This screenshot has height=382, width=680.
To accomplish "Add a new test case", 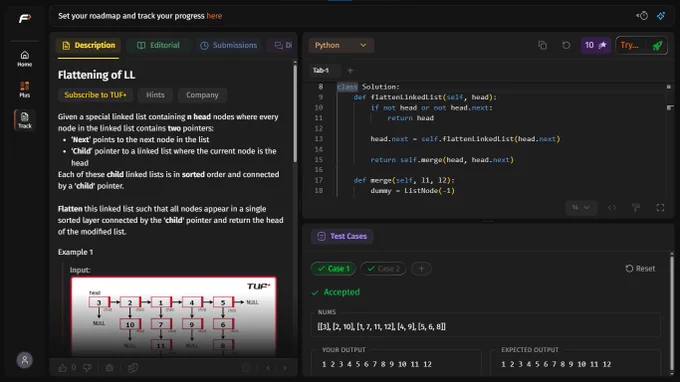I will pos(421,269).
